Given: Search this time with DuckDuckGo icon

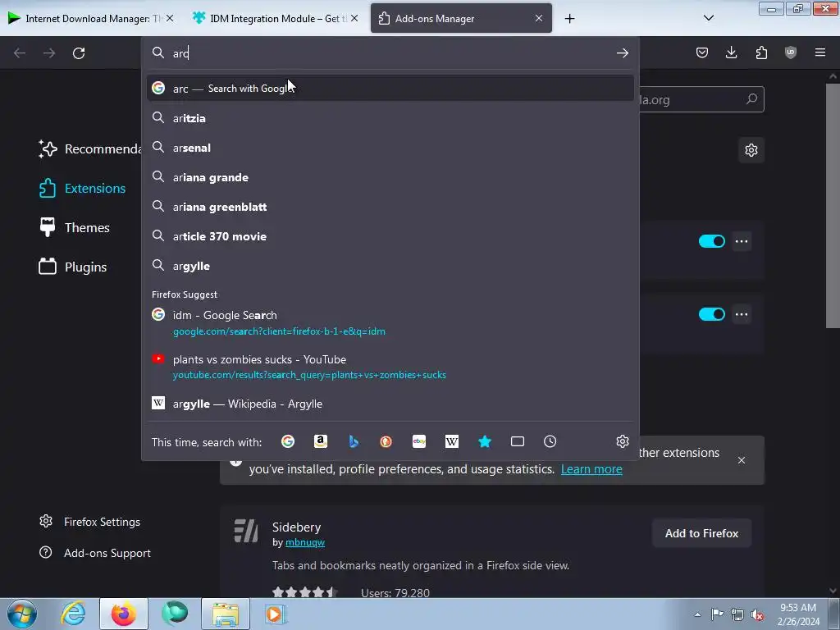Looking at the screenshot, I should [x=386, y=441].
